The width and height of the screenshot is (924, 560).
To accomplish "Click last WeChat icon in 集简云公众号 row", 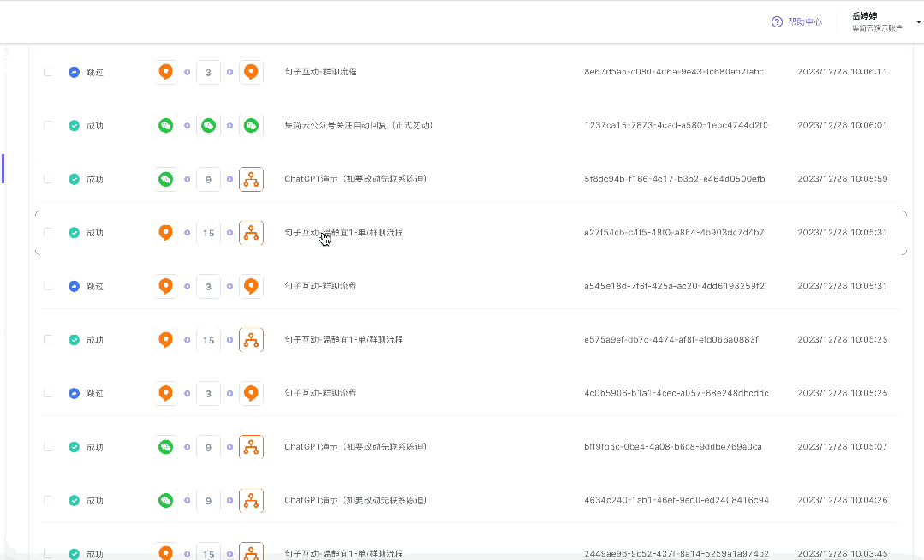I will pyautogui.click(x=251, y=126).
